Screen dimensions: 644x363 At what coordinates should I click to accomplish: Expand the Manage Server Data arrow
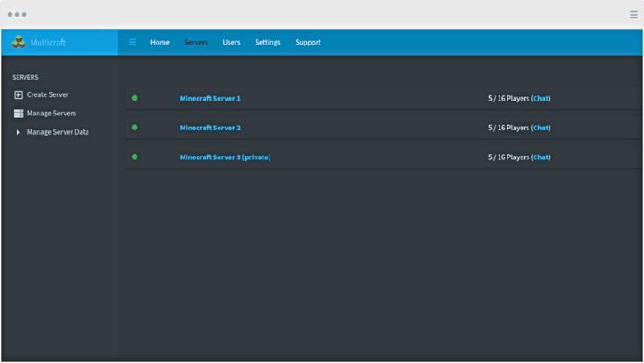click(17, 132)
